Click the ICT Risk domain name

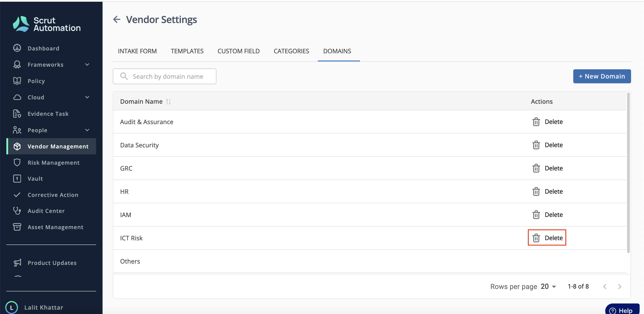[131, 238]
